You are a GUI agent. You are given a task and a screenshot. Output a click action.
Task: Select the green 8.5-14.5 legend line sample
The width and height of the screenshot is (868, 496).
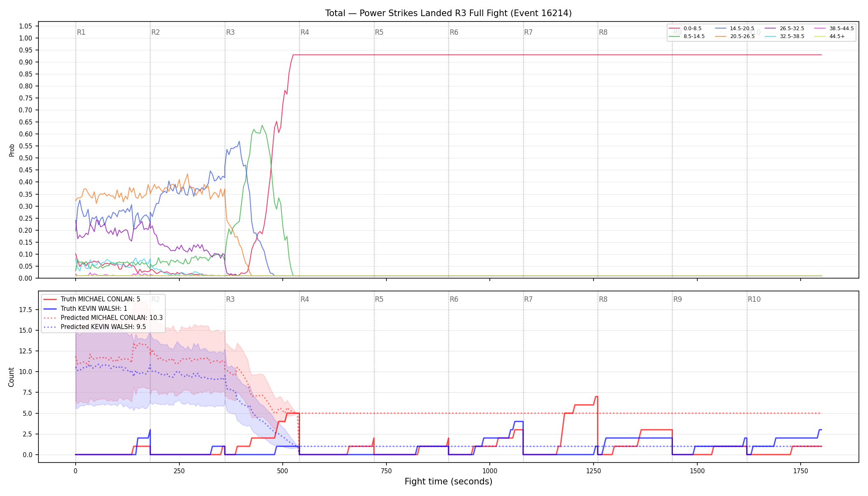[674, 36]
